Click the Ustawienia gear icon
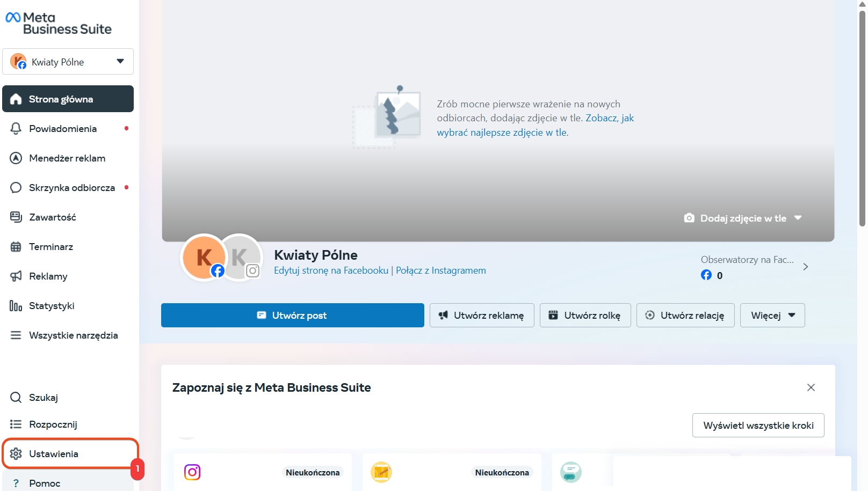This screenshot has width=868, height=491. (16, 453)
